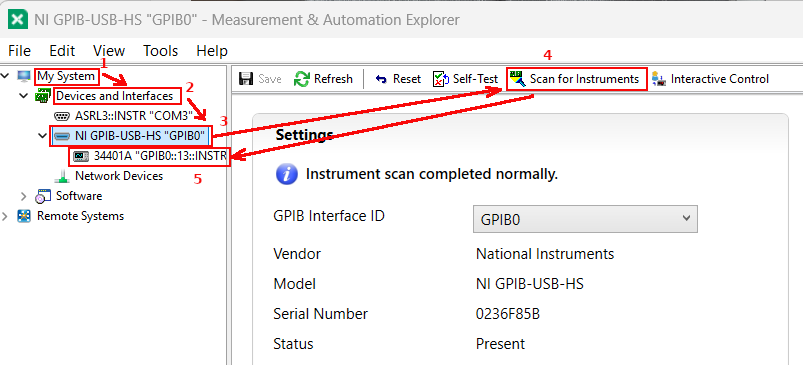
Task: Expand the Remote Systems node
Action: pyautogui.click(x=5, y=216)
